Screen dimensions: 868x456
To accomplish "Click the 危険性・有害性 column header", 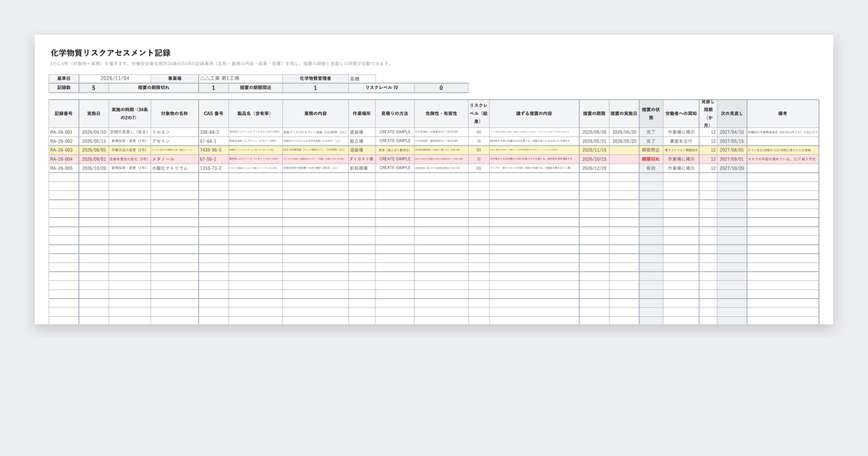I will 441,114.
